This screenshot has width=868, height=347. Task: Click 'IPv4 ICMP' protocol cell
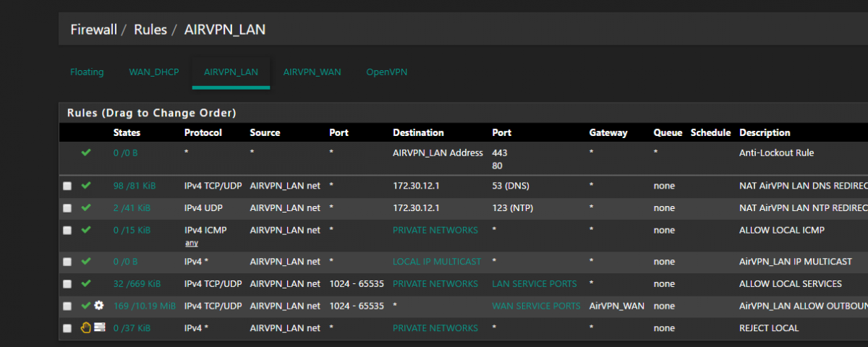pos(206,231)
